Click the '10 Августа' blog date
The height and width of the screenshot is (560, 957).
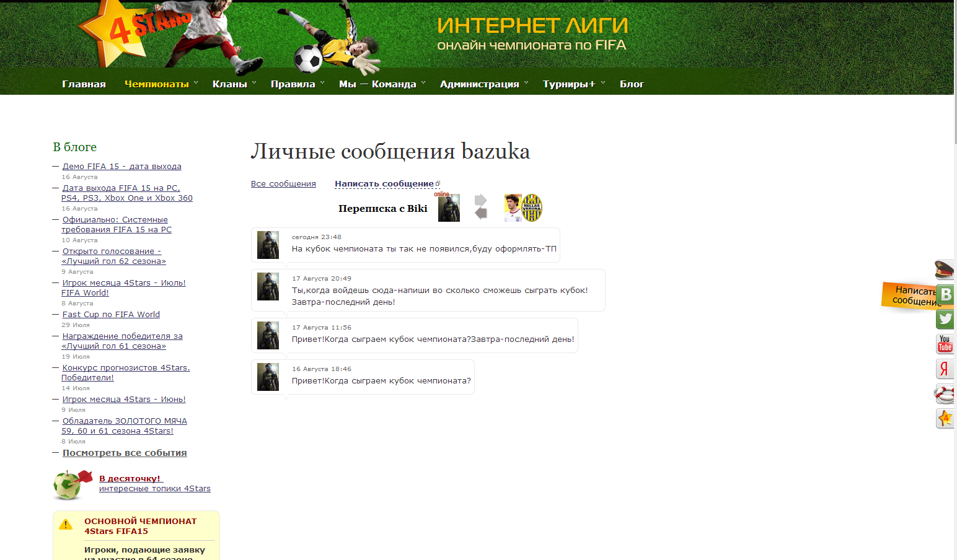79,240
